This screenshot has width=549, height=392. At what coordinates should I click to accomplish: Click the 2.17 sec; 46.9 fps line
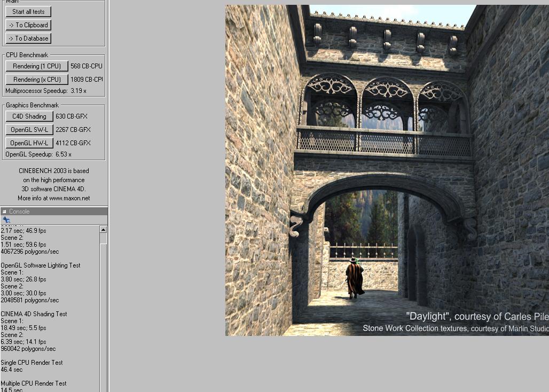tap(23, 231)
